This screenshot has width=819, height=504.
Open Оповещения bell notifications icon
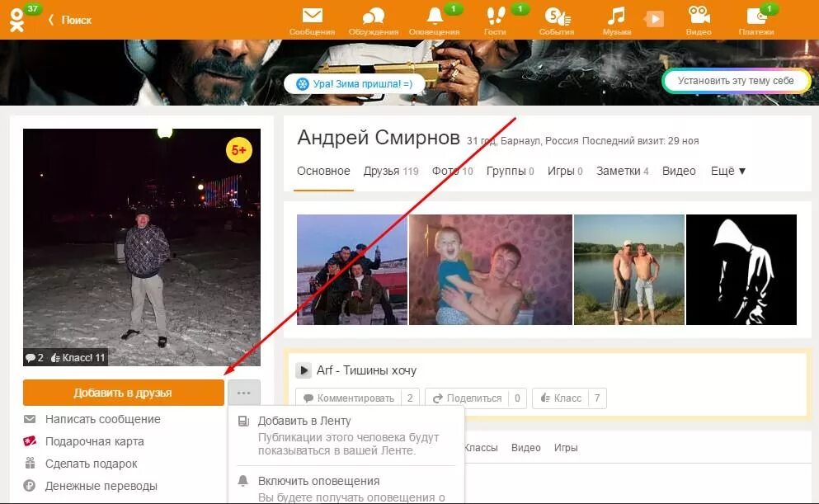(x=435, y=16)
